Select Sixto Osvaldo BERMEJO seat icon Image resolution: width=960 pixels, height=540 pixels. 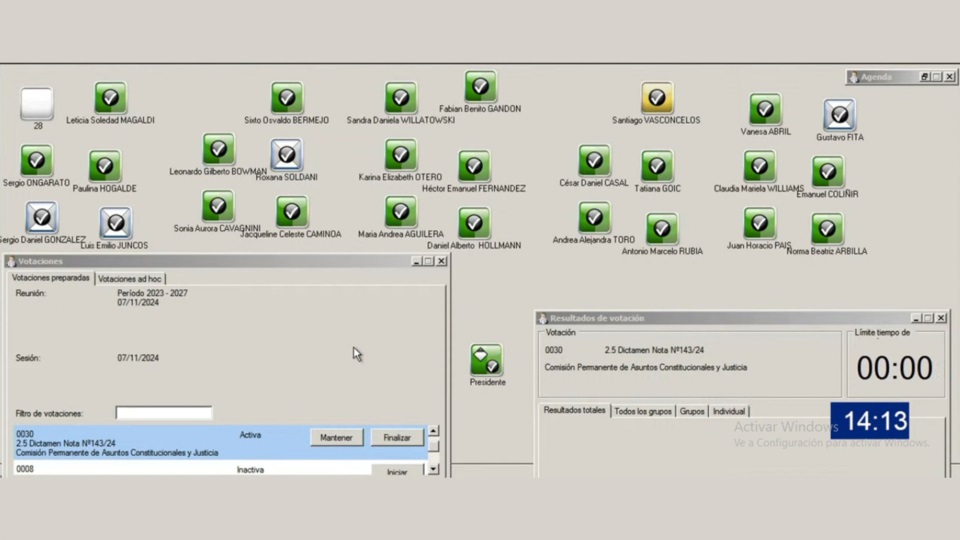tap(287, 97)
